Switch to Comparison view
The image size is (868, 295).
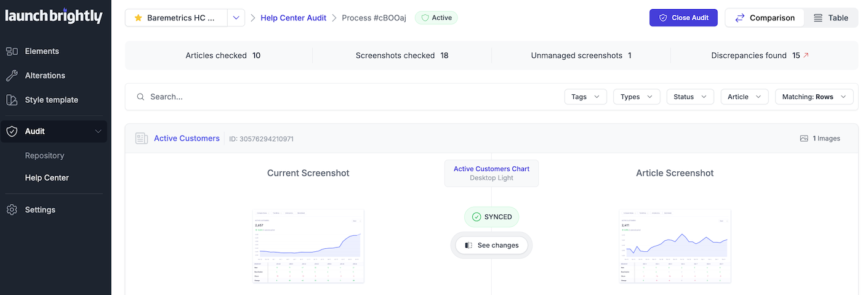pyautogui.click(x=765, y=18)
